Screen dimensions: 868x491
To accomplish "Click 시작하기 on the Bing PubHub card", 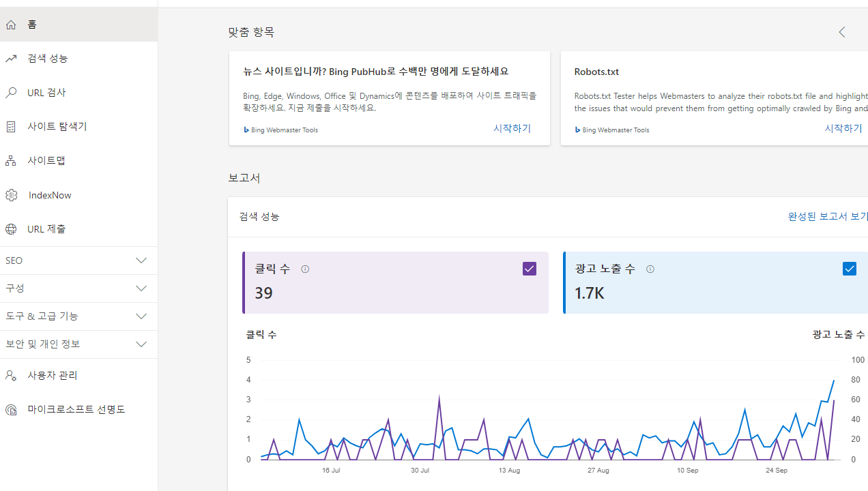I will coord(511,128).
